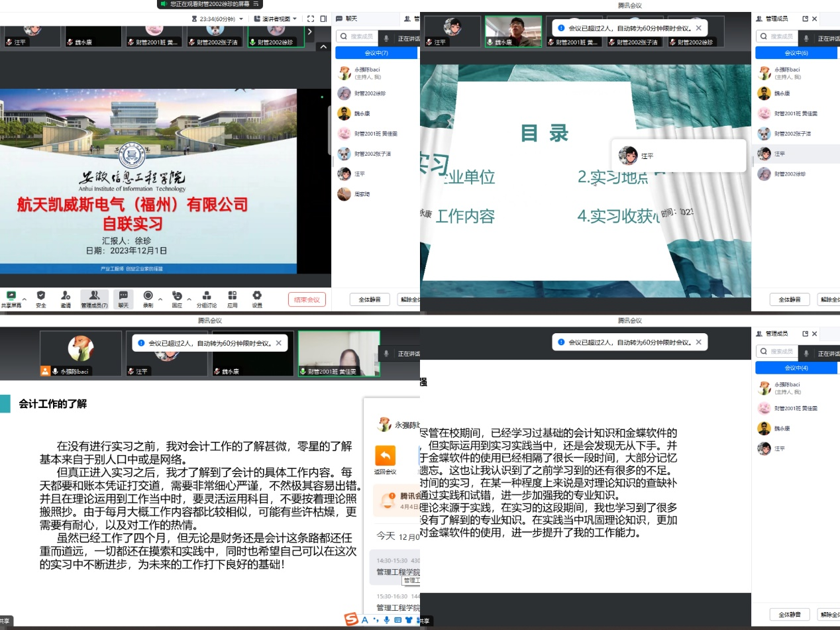Invite participants using the 邀请 icon
This screenshot has height=630, width=840.
click(65, 299)
